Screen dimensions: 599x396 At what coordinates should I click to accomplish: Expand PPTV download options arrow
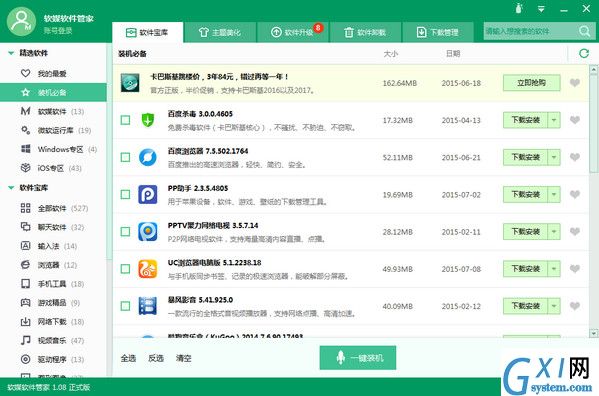(554, 231)
